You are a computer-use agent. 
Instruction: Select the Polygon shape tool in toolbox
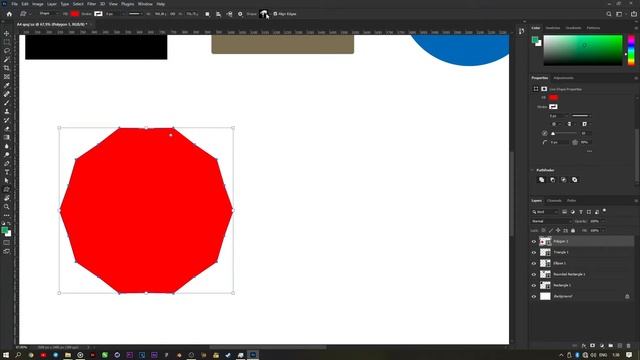(x=7, y=189)
